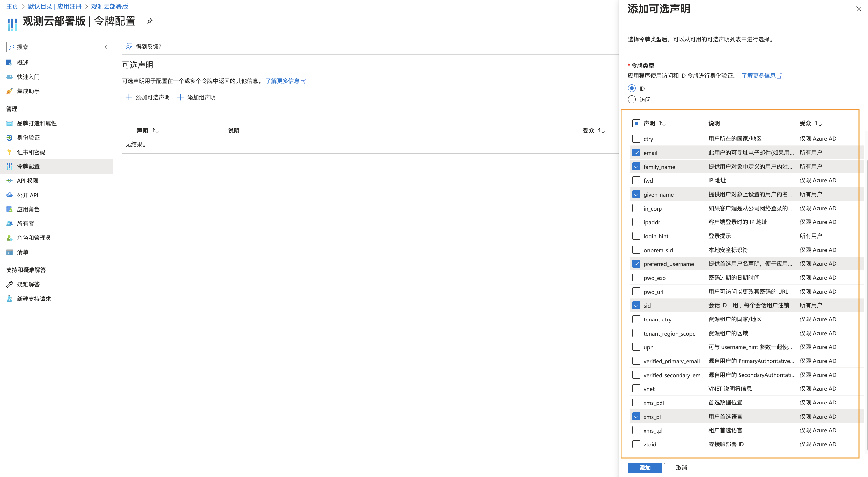Click the external link icon after 了解更多信息 in panel
This screenshot has width=868, height=477.
tap(779, 76)
